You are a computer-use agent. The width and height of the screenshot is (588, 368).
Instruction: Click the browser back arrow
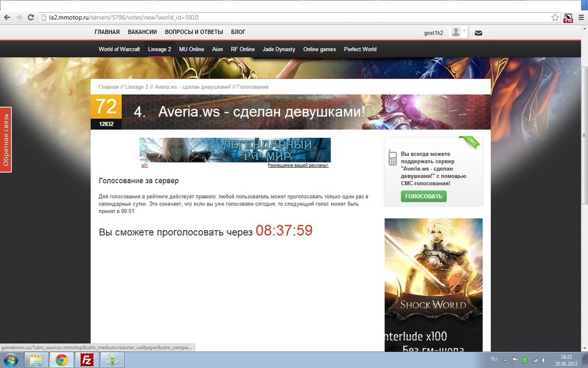[8, 18]
